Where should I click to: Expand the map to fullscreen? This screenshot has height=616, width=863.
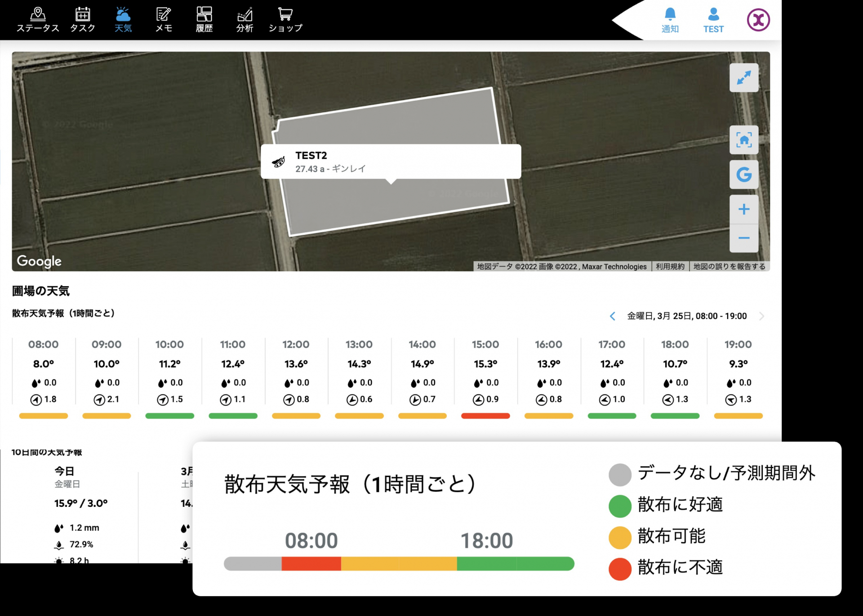[x=744, y=78]
